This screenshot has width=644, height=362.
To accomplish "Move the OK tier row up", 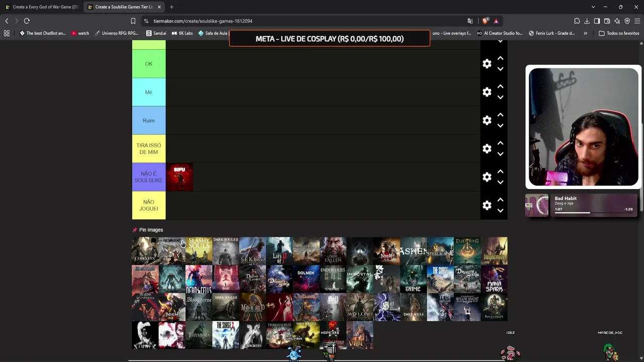I will point(500,58).
